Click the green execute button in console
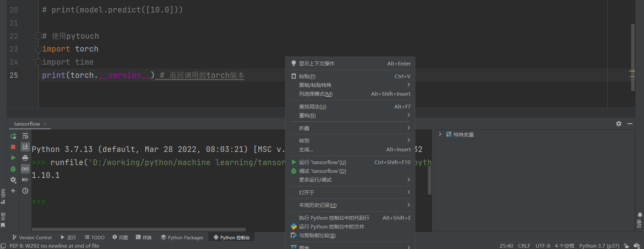The height and width of the screenshot is (249, 644). coord(13,158)
